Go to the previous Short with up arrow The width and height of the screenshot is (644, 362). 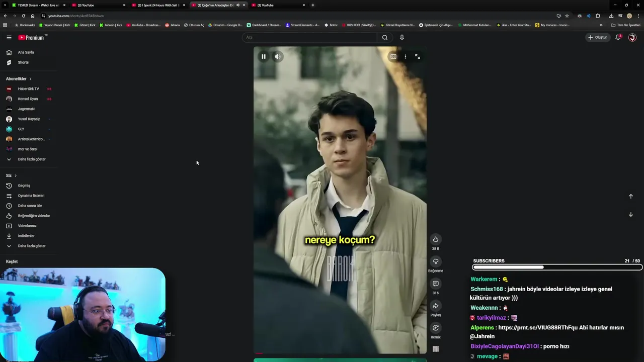(630, 196)
